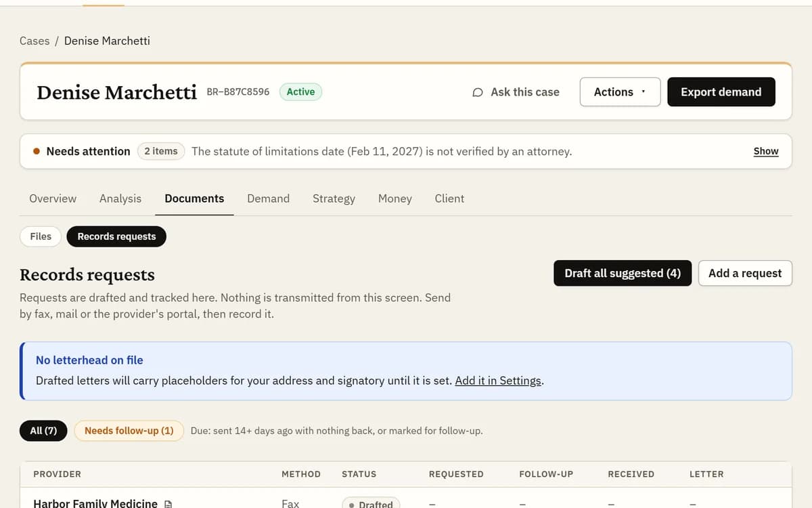Go to the Overview tab
Screen dimensions: 812x508
coord(53,198)
